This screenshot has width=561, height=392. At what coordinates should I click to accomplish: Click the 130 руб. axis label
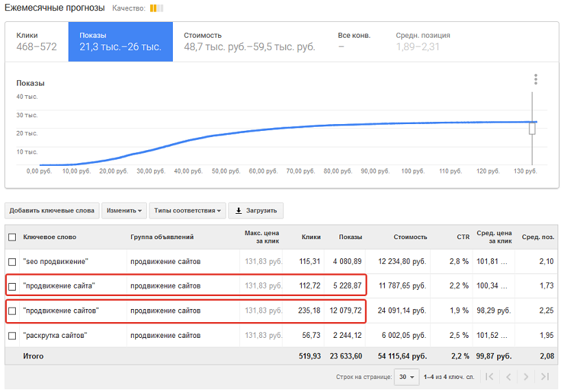pos(525,171)
